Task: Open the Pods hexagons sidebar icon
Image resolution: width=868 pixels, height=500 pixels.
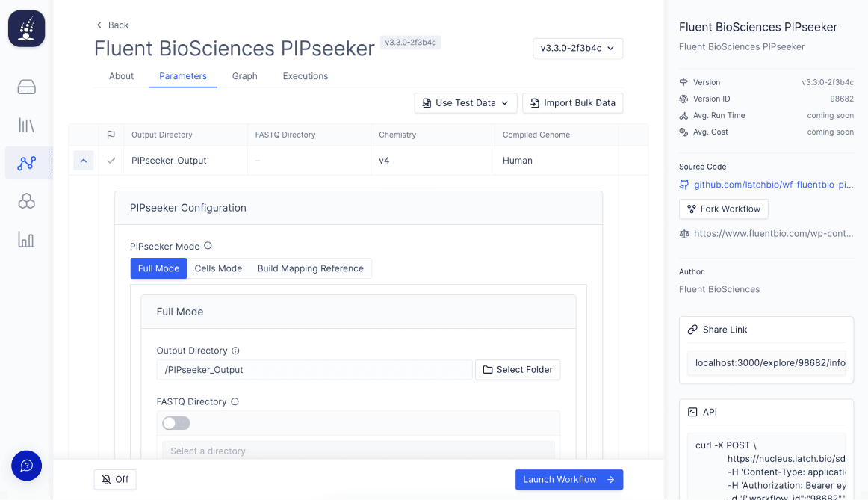Action: click(x=27, y=201)
